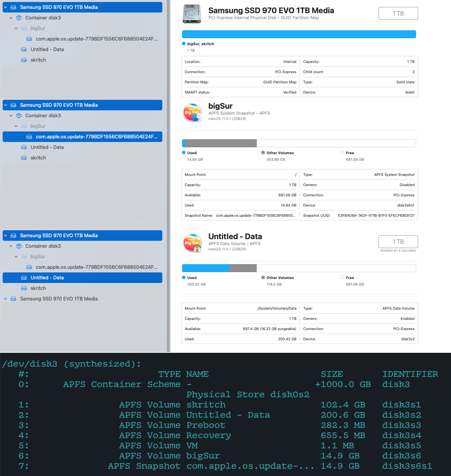451x476 pixels.
Task: Select skritch label in the bottom sidebar panel
Action: (x=38, y=288)
